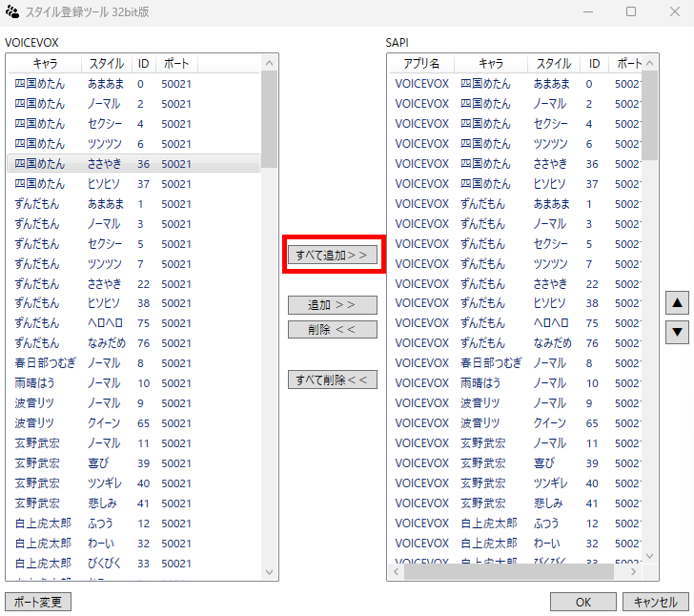
Task: Click the SAPI horizontal scrollbar thumb
Action: click(x=509, y=572)
